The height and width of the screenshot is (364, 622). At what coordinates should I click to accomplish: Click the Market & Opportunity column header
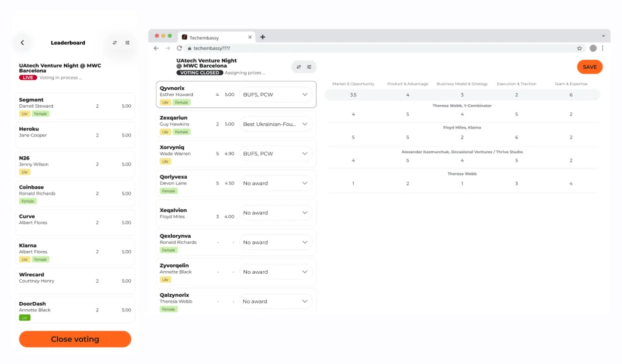(x=353, y=84)
